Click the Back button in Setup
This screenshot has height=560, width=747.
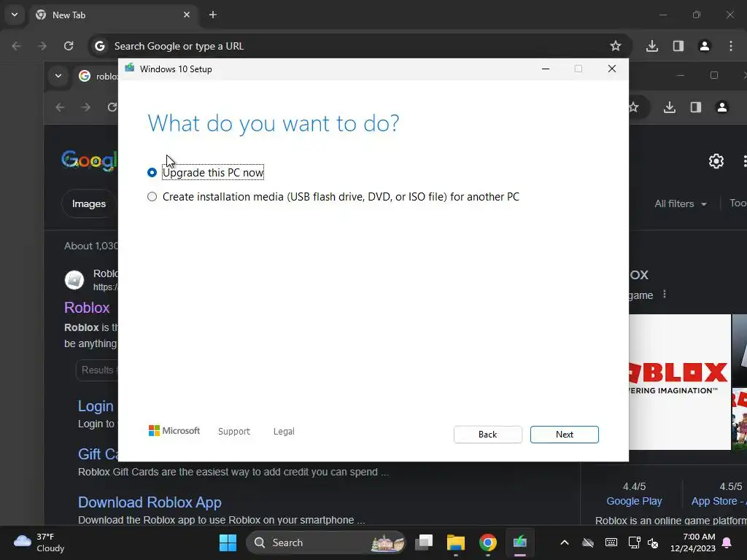[487, 435]
